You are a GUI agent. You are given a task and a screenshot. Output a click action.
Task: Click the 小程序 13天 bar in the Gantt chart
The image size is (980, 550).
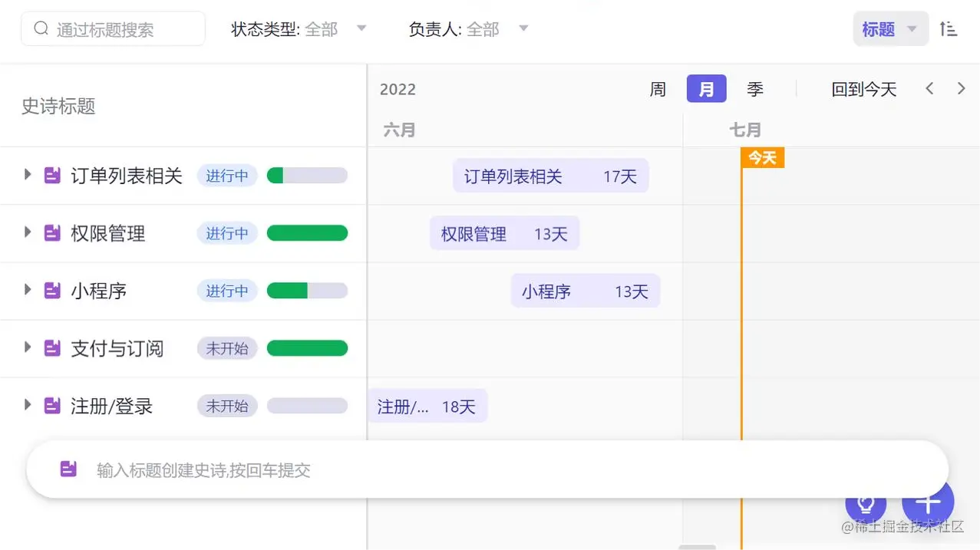point(585,291)
